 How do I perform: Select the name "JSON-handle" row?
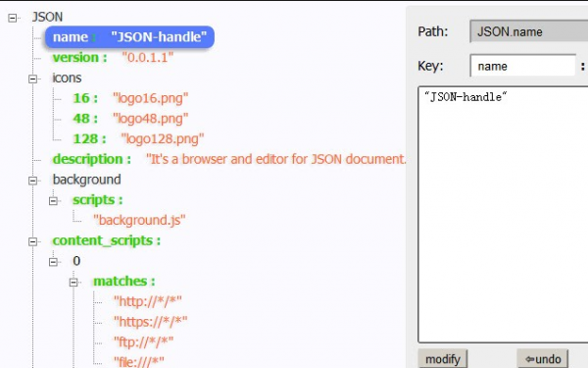(129, 37)
